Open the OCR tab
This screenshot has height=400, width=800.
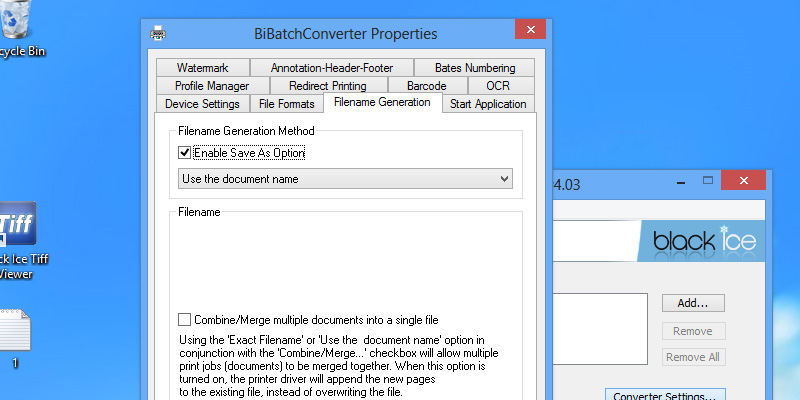pos(497,86)
